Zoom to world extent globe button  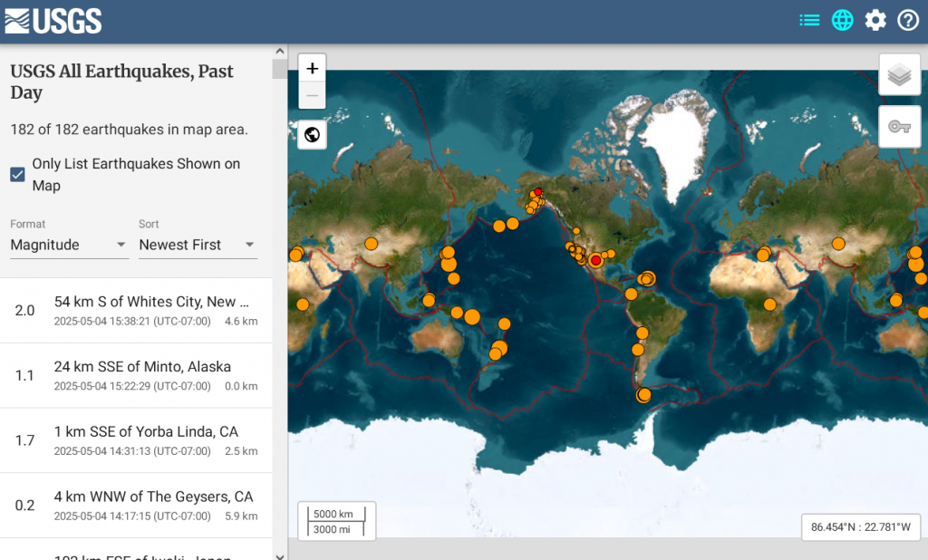(x=312, y=135)
